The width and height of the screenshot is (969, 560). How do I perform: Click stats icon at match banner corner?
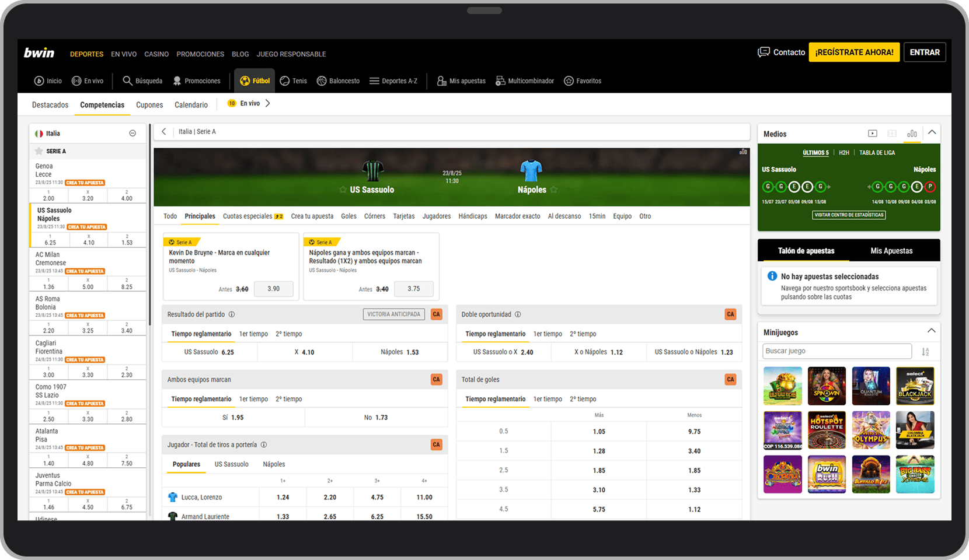click(743, 152)
